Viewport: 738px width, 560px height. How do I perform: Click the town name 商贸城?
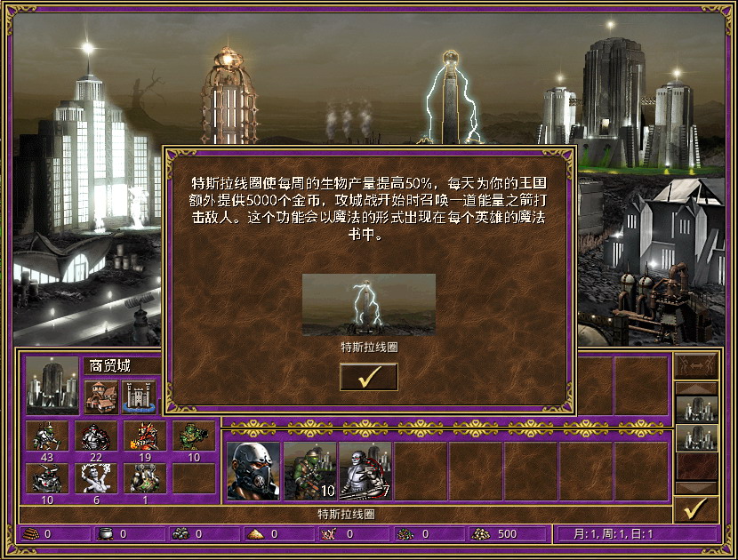point(109,365)
